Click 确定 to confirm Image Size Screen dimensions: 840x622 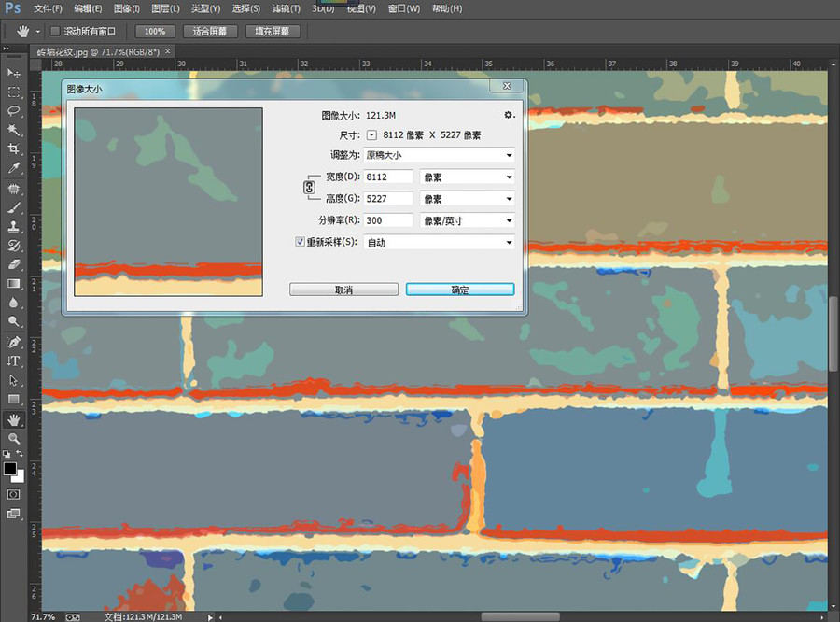click(460, 290)
